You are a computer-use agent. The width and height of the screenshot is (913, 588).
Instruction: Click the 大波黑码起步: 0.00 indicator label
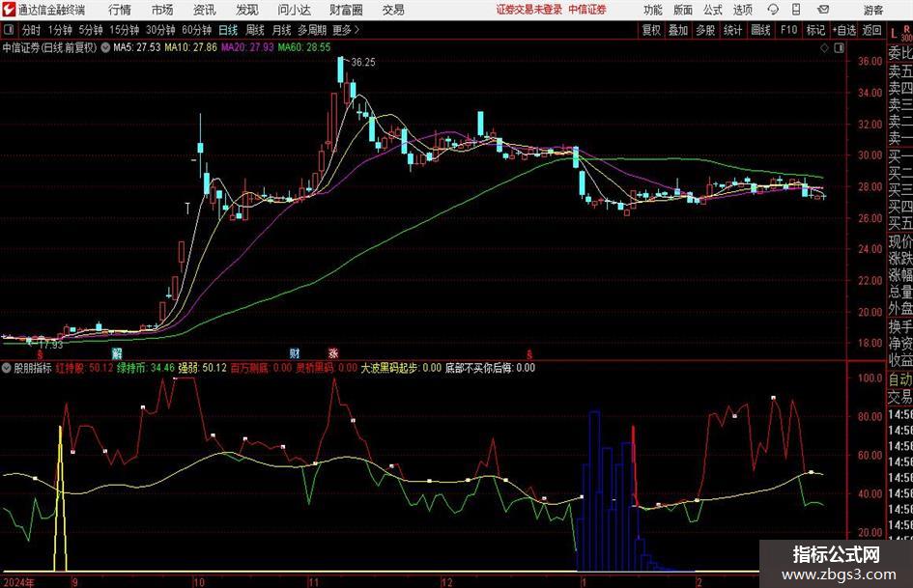(401, 368)
